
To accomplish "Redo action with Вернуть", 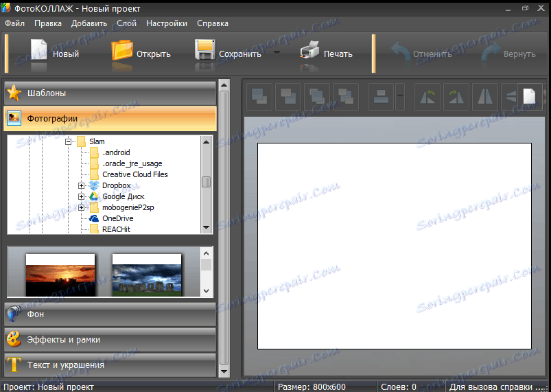I will pyautogui.click(x=508, y=54).
